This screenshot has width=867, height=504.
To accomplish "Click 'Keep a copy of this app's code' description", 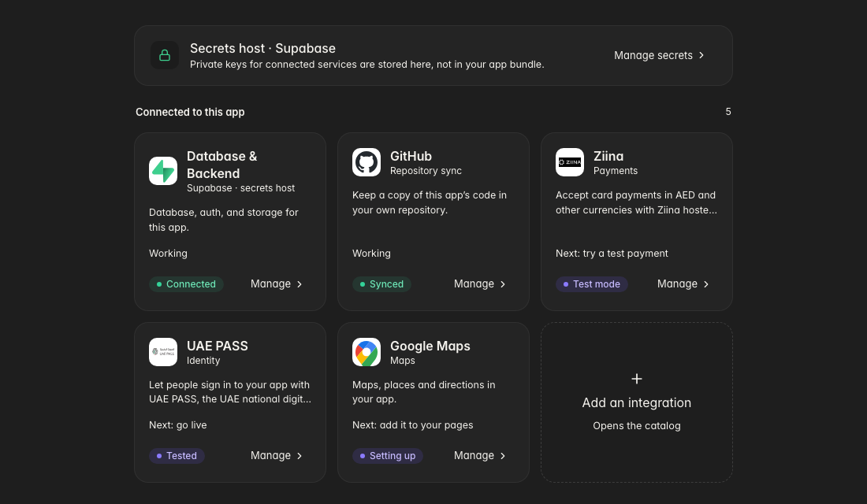I will [429, 203].
